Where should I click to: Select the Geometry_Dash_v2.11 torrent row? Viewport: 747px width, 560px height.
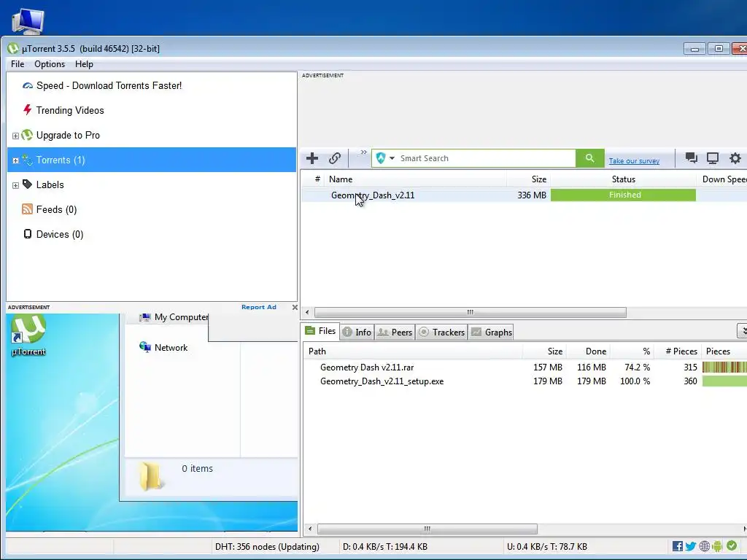[x=523, y=195]
